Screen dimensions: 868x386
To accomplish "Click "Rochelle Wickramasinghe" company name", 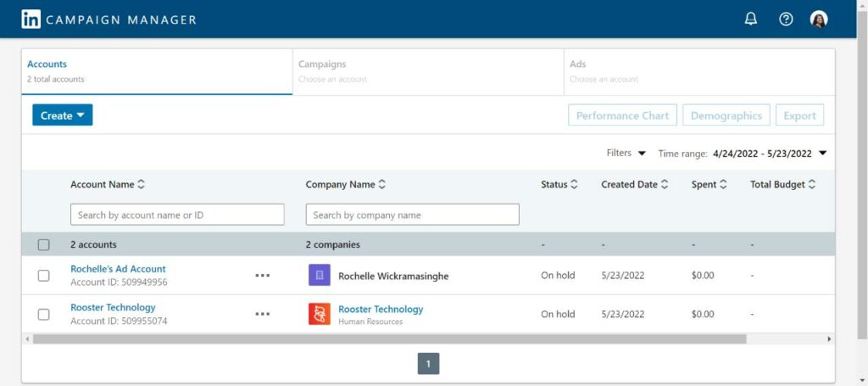I will pos(393,276).
